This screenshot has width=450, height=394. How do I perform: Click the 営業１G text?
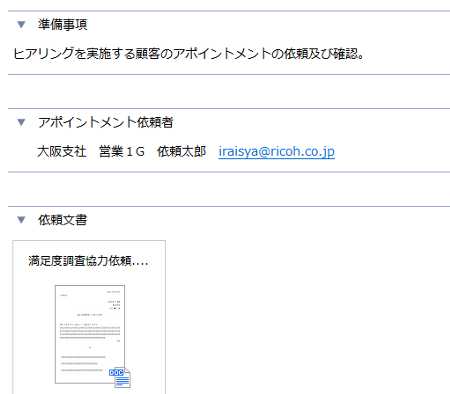(122, 152)
